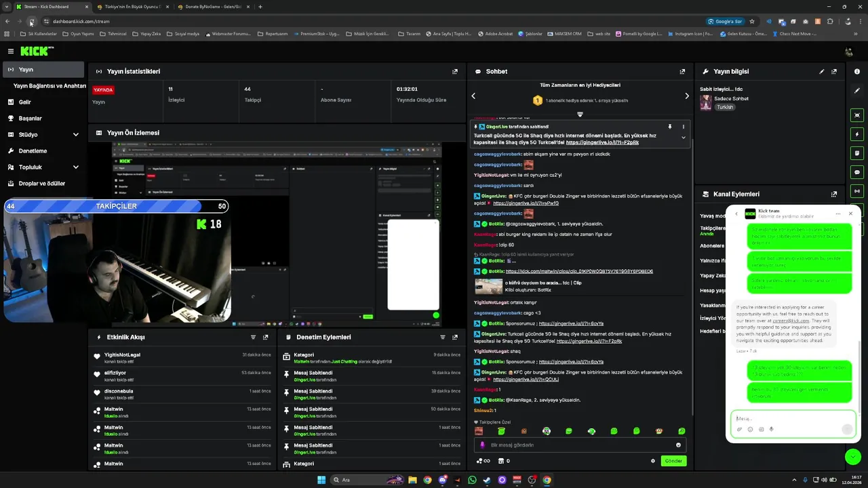
Task: Click the channel points infinity icon
Action: coord(484,461)
